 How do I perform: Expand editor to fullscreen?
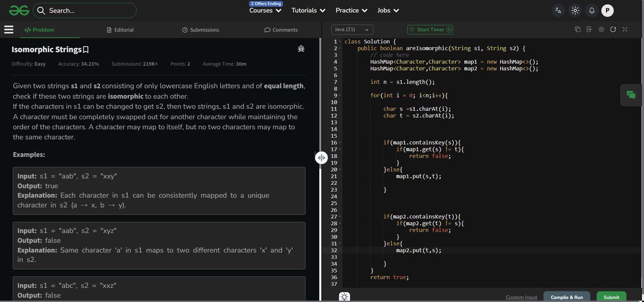(625, 30)
